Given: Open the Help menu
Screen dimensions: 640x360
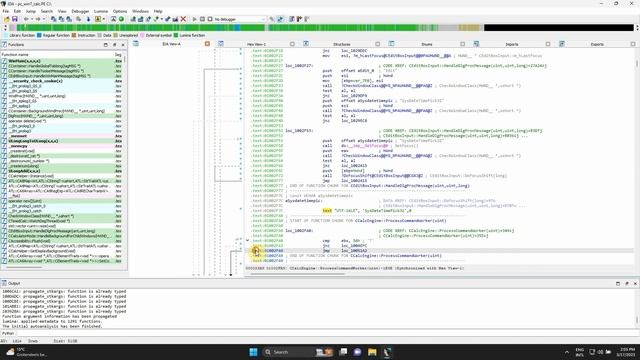Looking at the screenshot, I should click(x=158, y=11).
